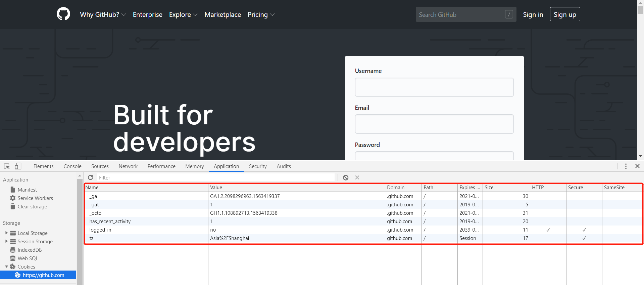644x285 pixels.
Task: Select the _ga cookie row
Action: pos(363,196)
